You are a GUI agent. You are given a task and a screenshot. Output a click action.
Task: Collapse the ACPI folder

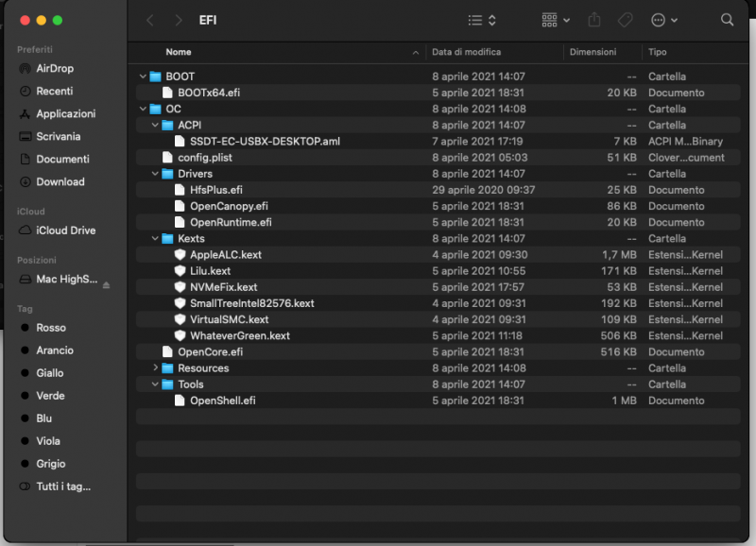[x=155, y=125]
